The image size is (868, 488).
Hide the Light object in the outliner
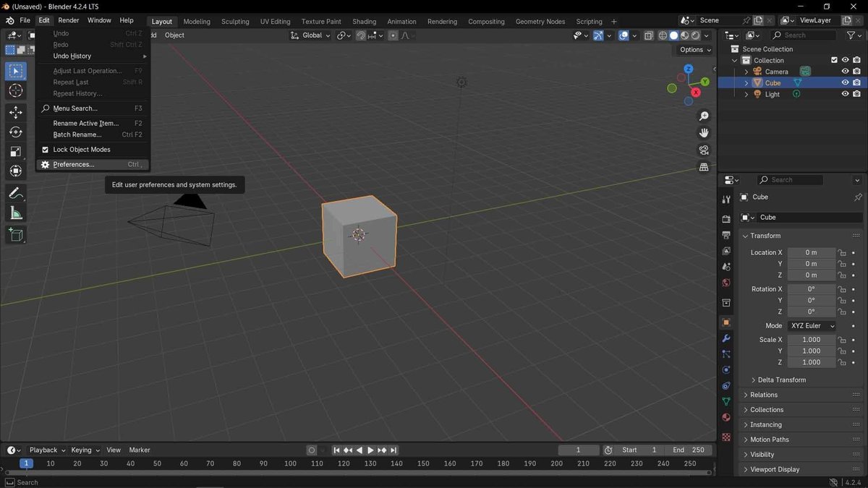tap(845, 94)
